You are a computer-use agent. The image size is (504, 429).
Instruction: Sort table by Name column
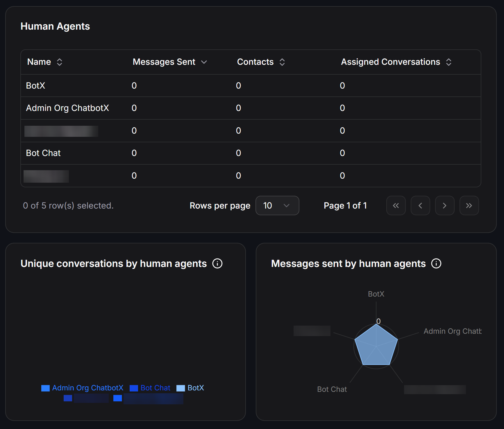point(45,62)
